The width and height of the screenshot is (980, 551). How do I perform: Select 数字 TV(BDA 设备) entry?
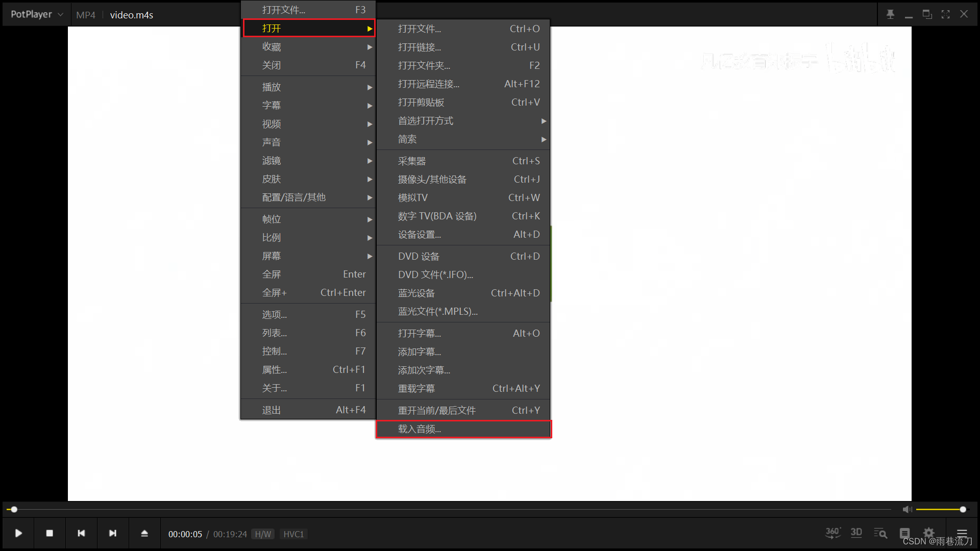(463, 216)
